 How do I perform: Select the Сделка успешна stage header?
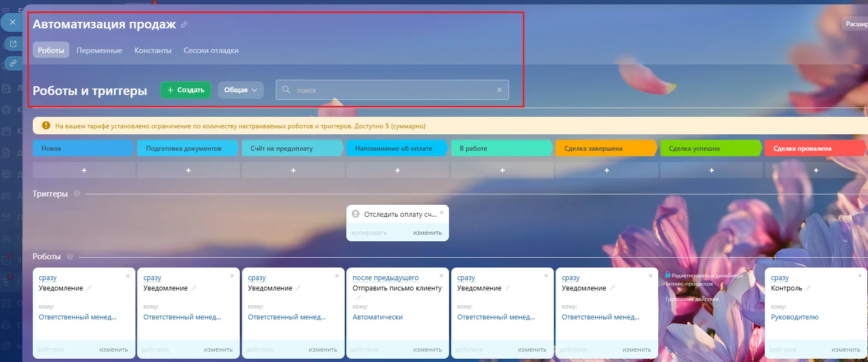(x=711, y=149)
